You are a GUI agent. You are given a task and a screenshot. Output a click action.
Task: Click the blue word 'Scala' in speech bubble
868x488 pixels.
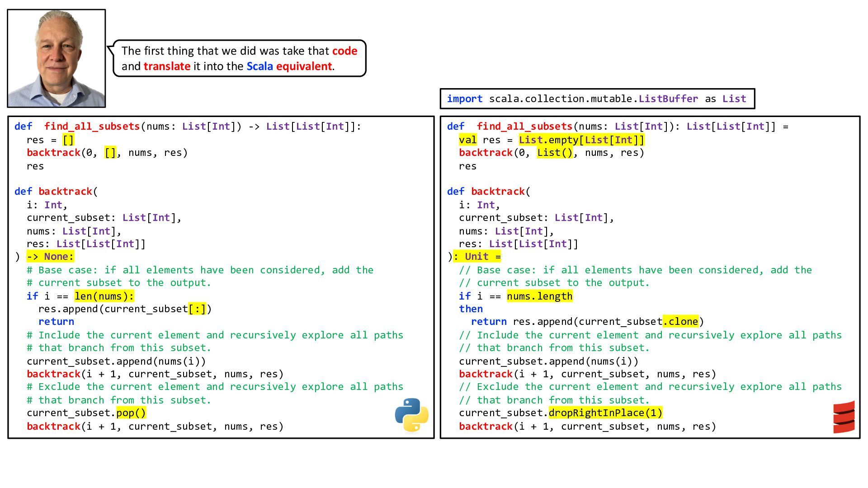pos(259,66)
